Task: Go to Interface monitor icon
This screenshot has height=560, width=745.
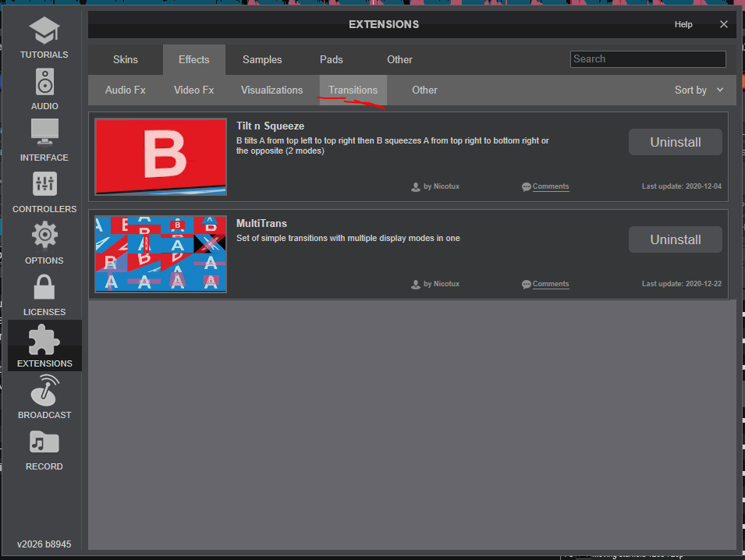Action: [x=44, y=133]
